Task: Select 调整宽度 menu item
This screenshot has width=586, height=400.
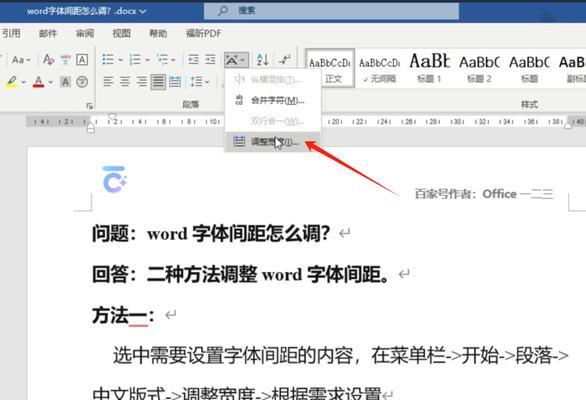Action: click(x=272, y=142)
